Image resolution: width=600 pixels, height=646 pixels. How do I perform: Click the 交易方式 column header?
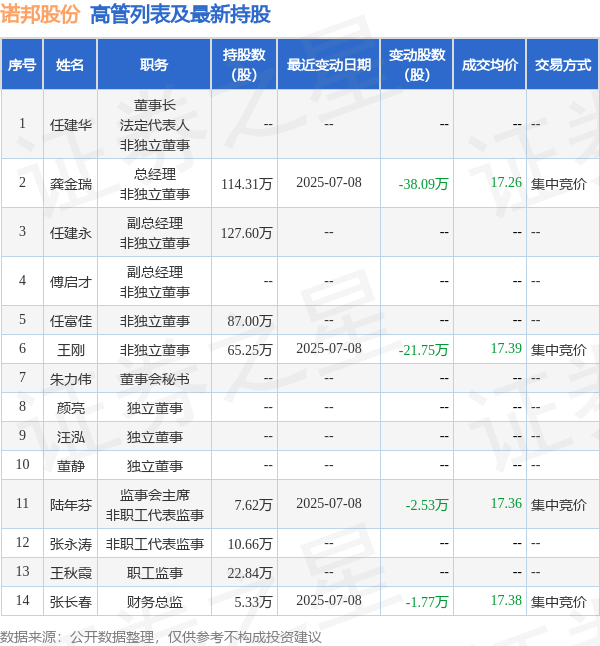pos(563,65)
